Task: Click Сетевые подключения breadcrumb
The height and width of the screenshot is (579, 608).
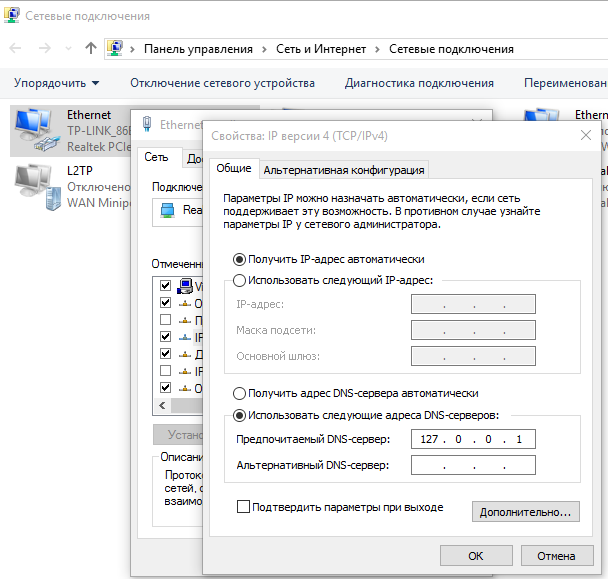Action: [451, 49]
